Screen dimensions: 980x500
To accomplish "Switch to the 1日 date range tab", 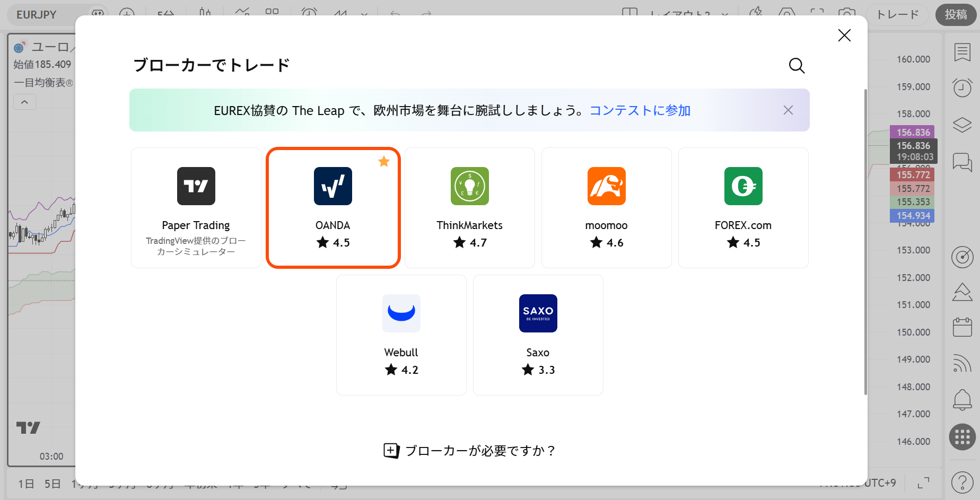I will 25,483.
